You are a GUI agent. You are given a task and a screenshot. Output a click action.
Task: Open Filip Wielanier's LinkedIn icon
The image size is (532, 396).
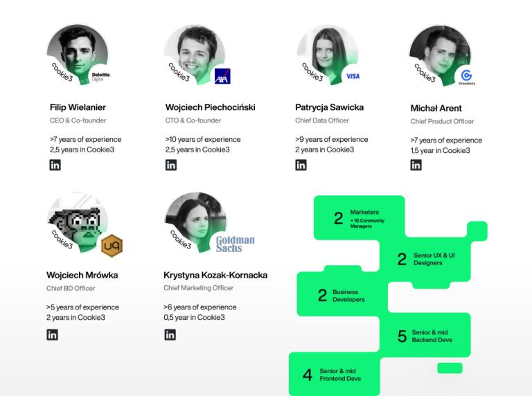[55, 165]
